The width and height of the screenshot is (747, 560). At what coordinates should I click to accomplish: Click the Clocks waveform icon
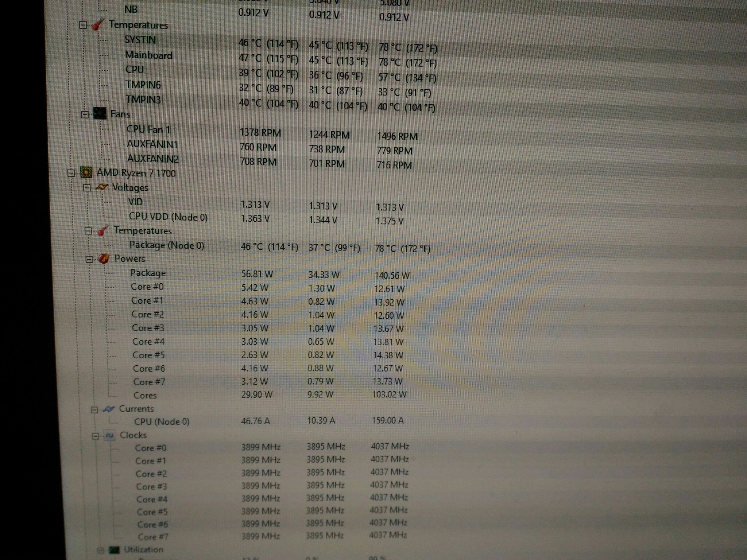coord(109,435)
